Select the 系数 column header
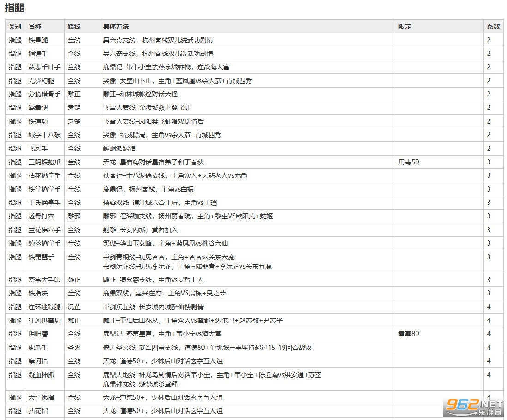The width and height of the screenshot is (507, 420). coord(494,26)
